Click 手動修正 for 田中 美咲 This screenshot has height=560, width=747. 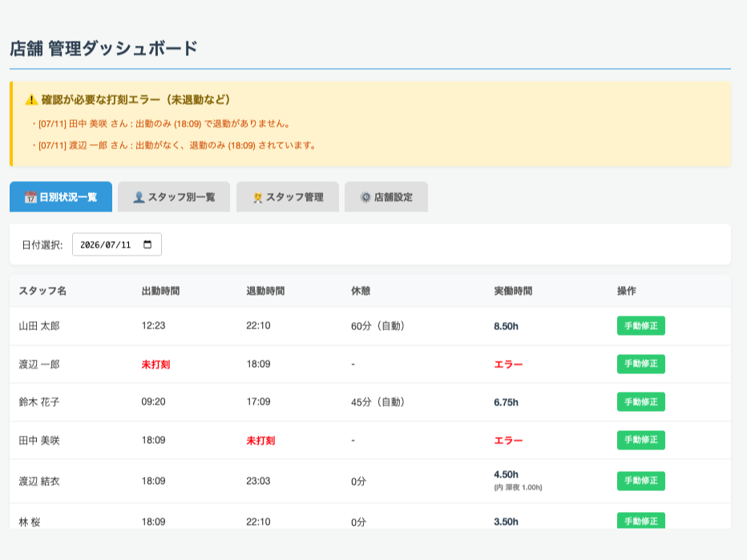pyautogui.click(x=640, y=440)
